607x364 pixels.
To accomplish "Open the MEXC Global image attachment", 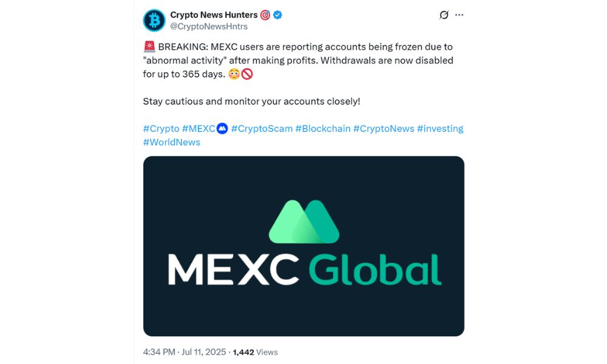I will [x=303, y=246].
